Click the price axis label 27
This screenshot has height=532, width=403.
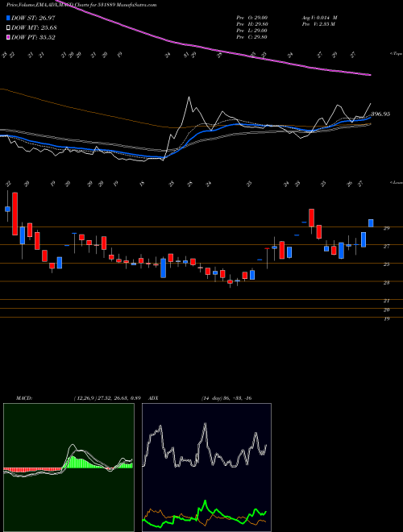click(x=386, y=247)
